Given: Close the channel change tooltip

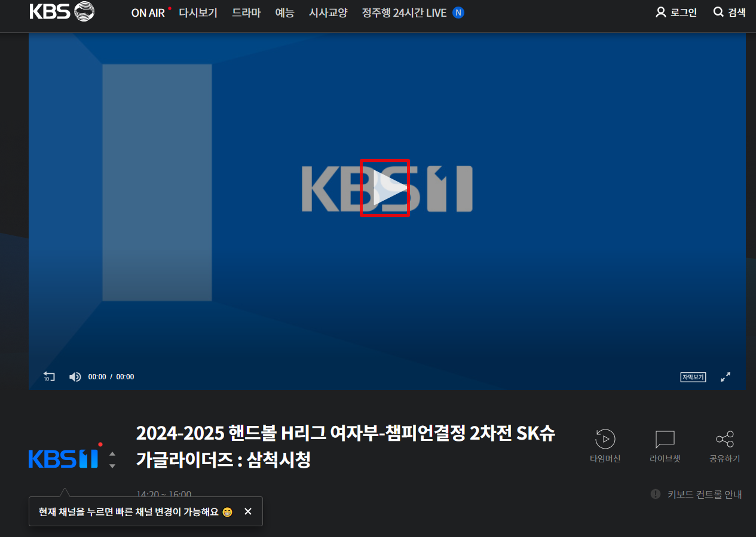Looking at the screenshot, I should click(248, 511).
